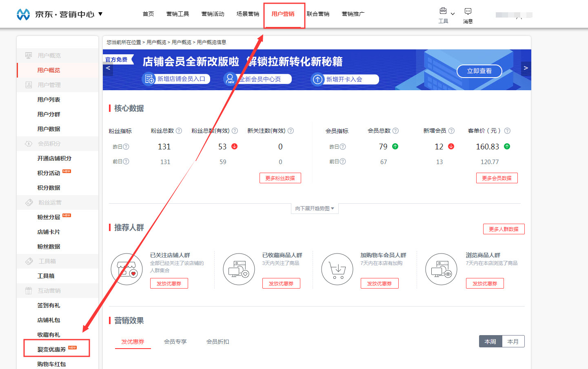Click help icon next to 粉丝总数(有效)
This screenshot has width=588, height=369.
coord(235,131)
